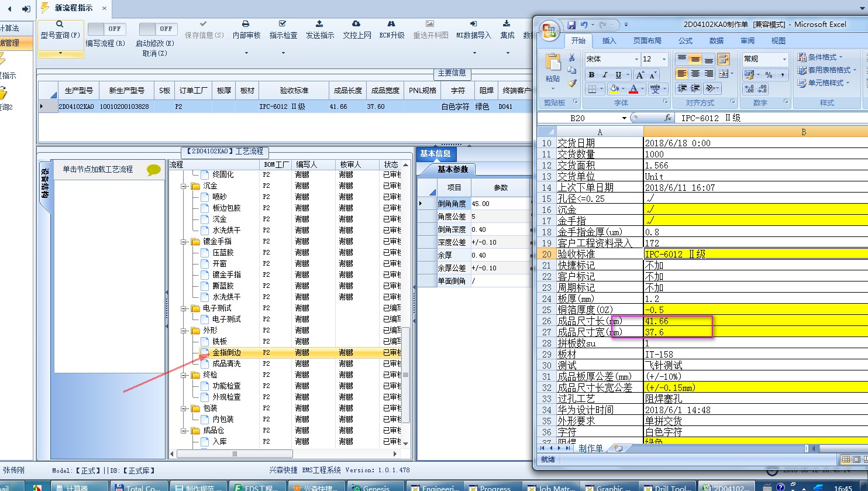Toggle center horizontal alignment in Excel

click(x=695, y=74)
